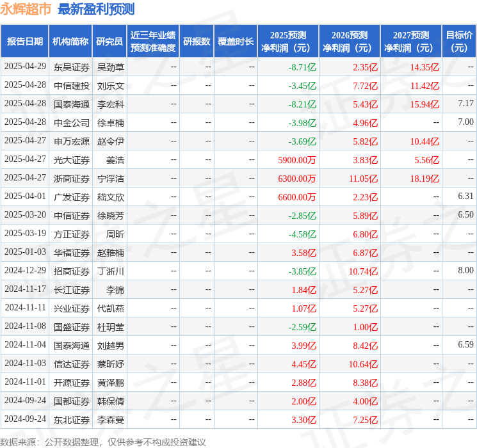
Task: Click the 数据来源 disclaimer footer text
Action: click(x=103, y=442)
